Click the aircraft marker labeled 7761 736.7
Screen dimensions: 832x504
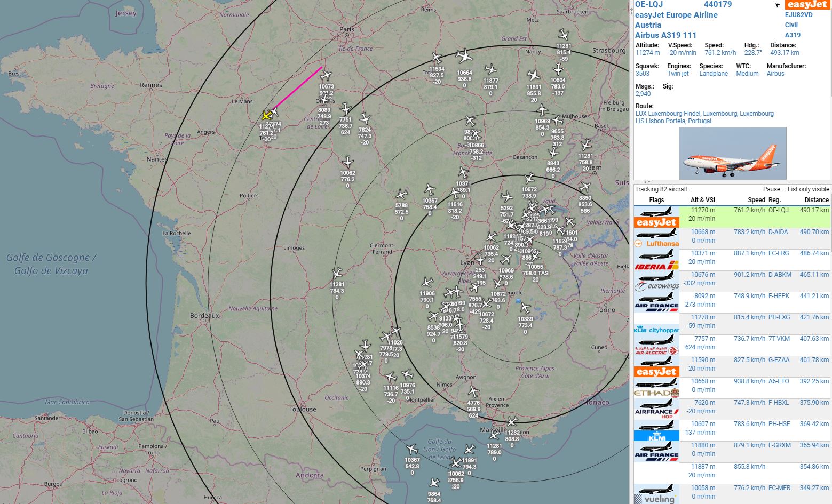346,109
